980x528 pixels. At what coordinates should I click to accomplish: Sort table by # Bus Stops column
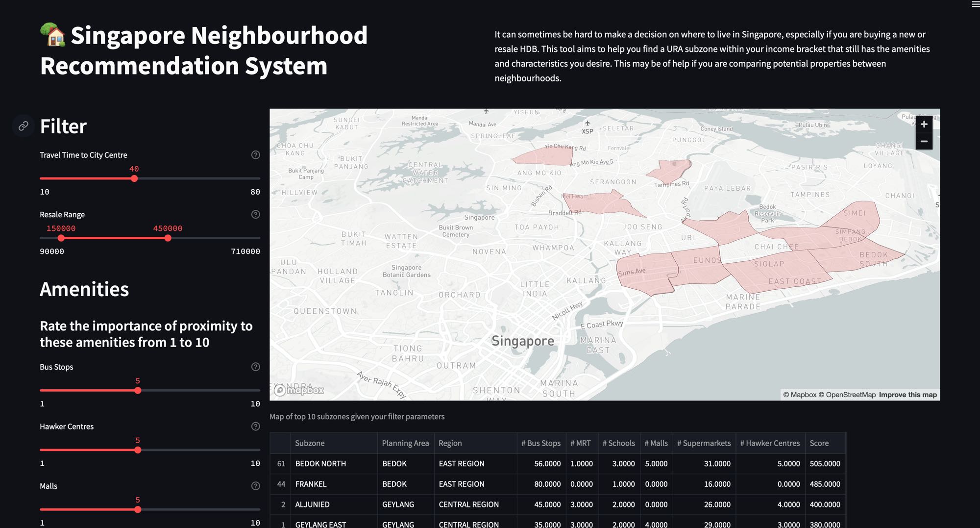pos(541,443)
